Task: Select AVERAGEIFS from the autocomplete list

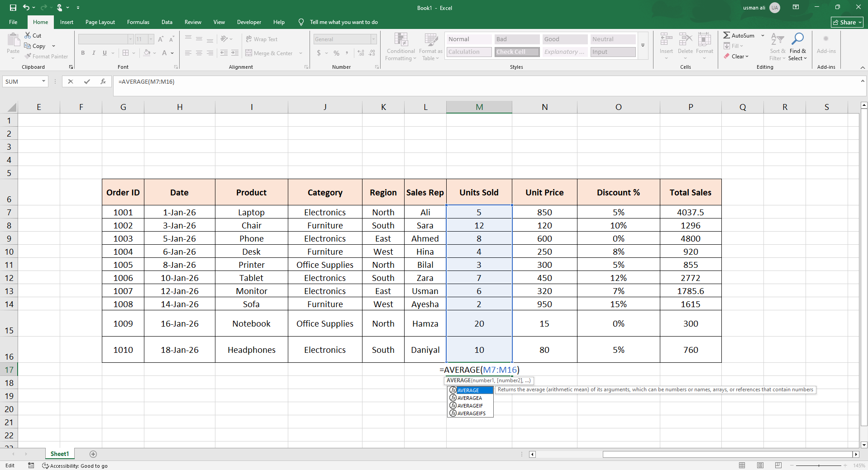Action: pos(470,413)
